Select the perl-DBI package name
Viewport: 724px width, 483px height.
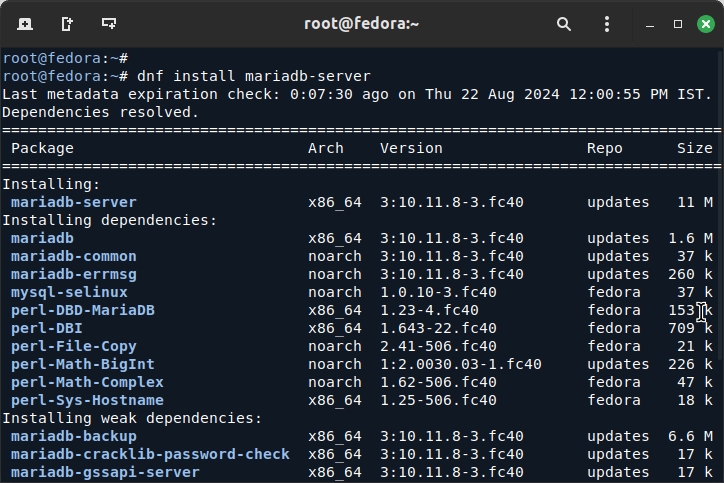(x=47, y=328)
